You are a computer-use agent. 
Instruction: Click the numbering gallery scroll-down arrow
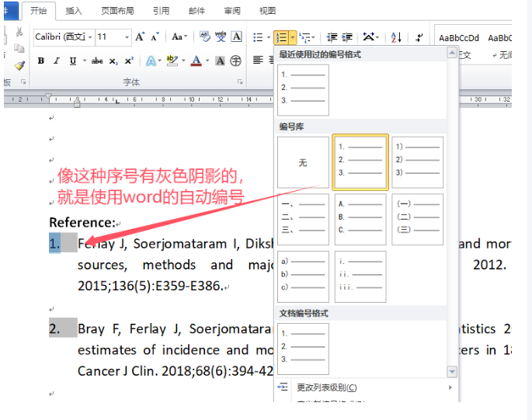click(452, 372)
